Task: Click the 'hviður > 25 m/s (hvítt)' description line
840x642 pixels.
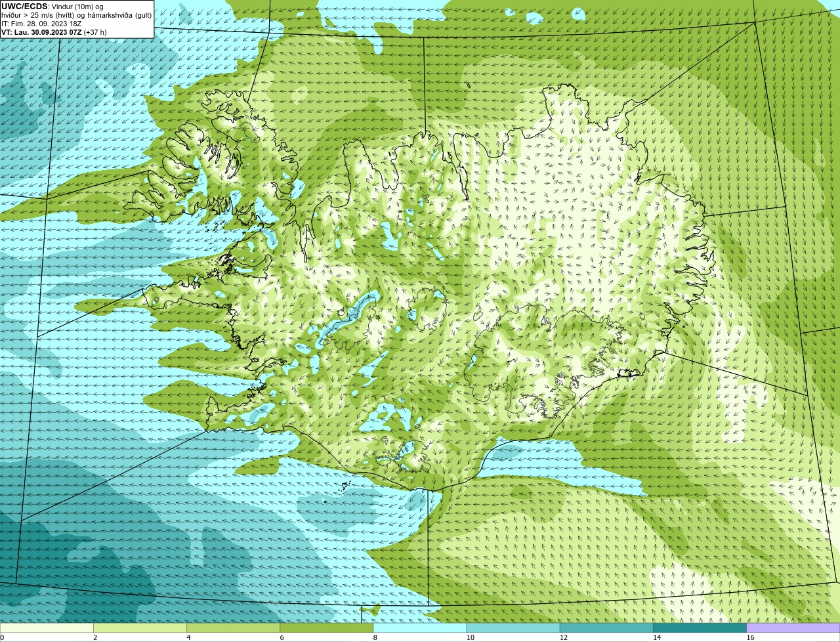Action: pos(76,15)
